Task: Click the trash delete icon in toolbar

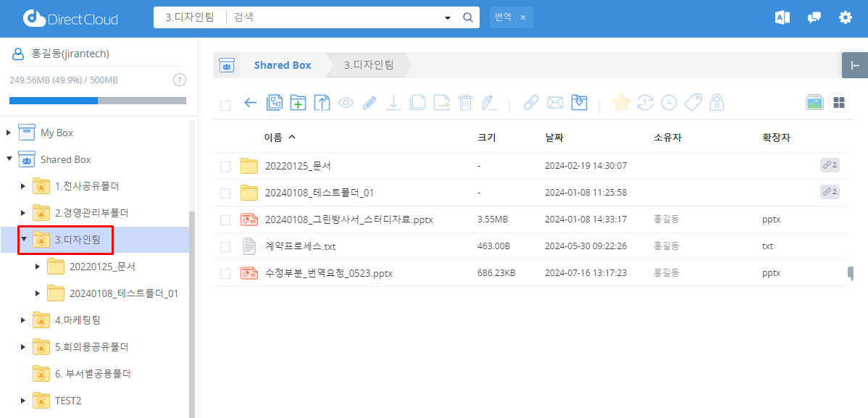Action: click(x=465, y=103)
